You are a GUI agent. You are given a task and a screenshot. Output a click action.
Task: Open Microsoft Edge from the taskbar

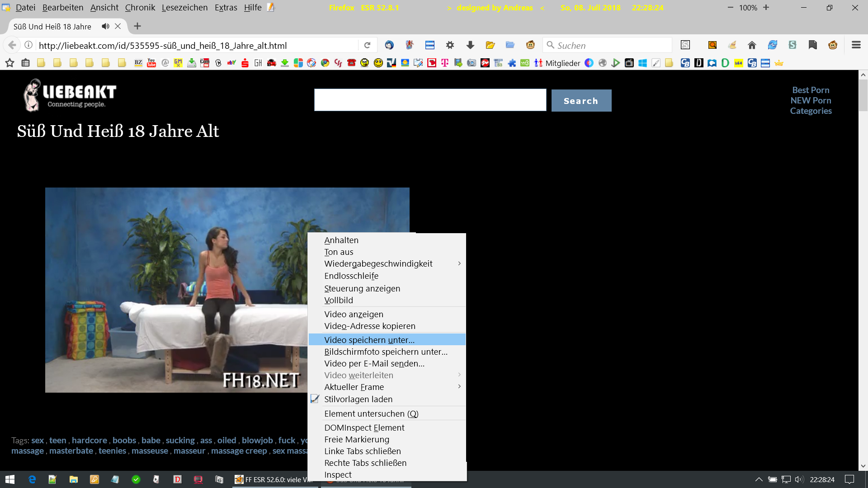point(32,479)
